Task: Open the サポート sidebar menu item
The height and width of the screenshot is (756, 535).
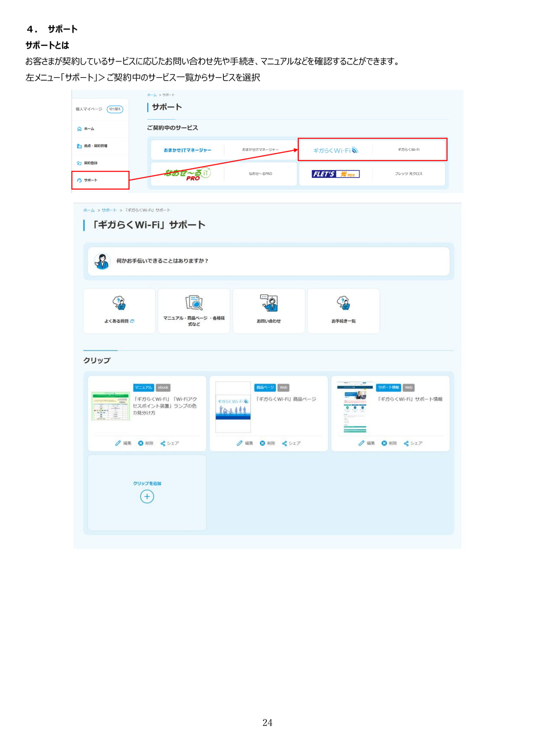Action: coord(100,180)
